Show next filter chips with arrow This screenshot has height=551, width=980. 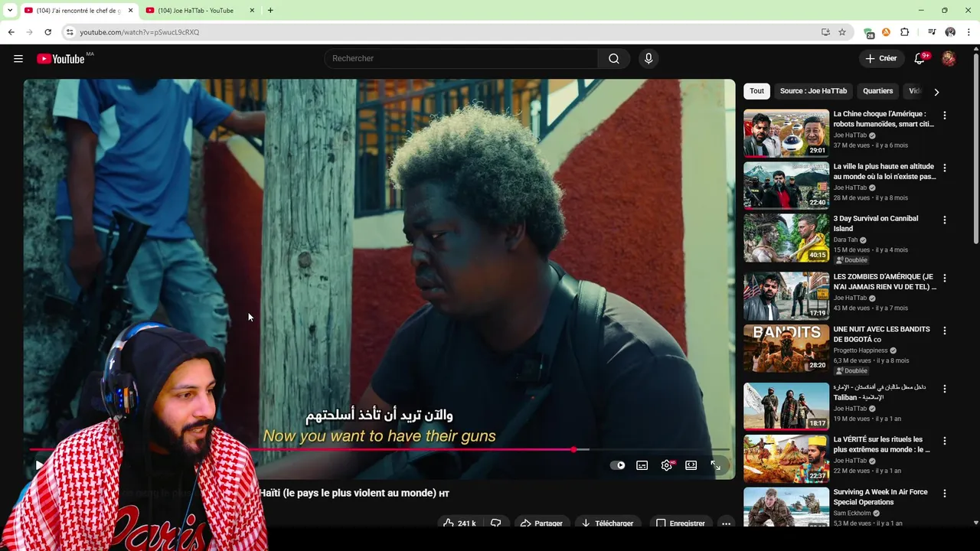pos(936,92)
